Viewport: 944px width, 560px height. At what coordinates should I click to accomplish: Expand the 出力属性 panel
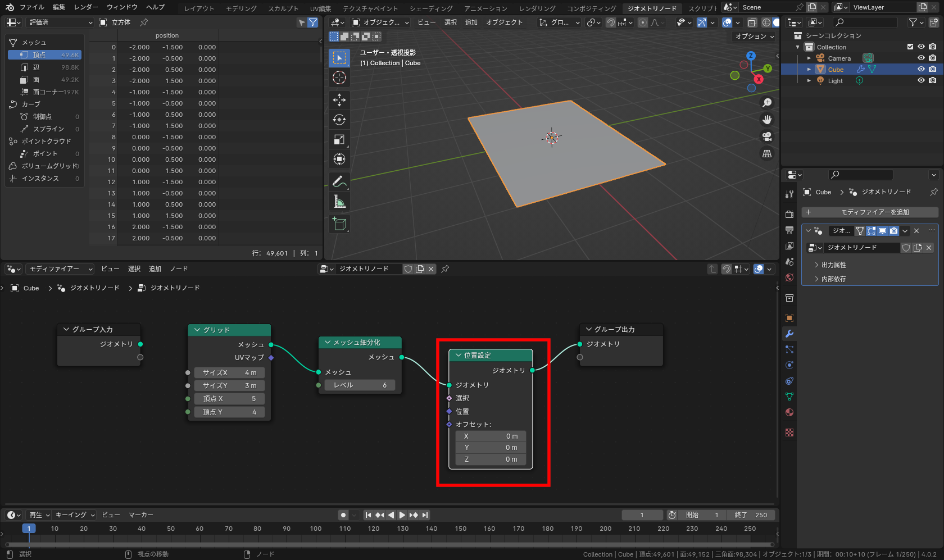click(833, 265)
